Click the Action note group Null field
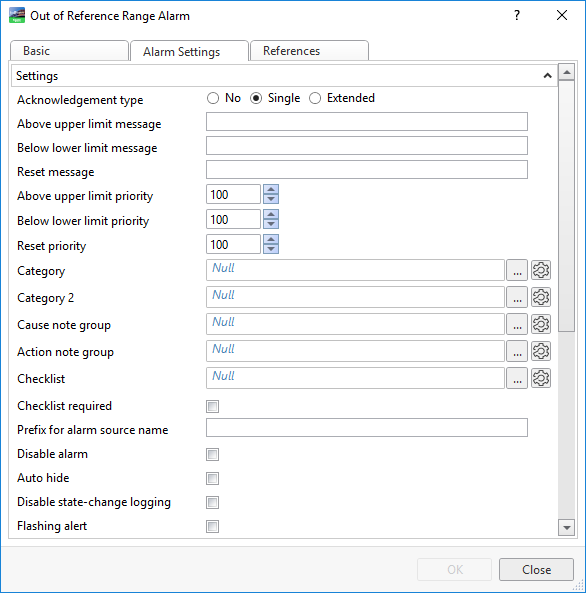The width and height of the screenshot is (586, 593). (x=355, y=351)
